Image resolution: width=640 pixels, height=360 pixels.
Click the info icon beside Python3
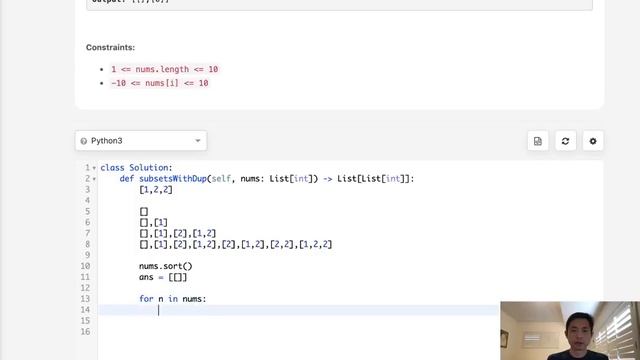(84, 141)
